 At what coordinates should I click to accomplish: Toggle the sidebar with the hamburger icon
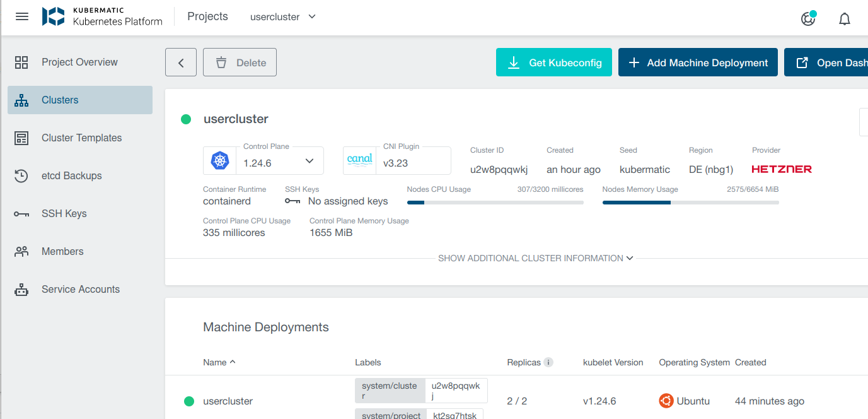(21, 16)
